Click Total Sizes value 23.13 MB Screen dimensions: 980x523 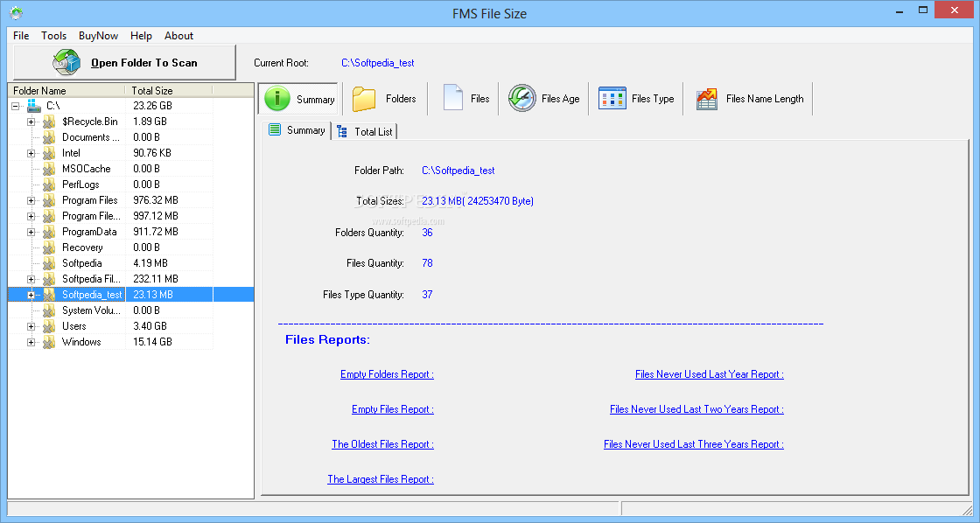pyautogui.click(x=478, y=201)
